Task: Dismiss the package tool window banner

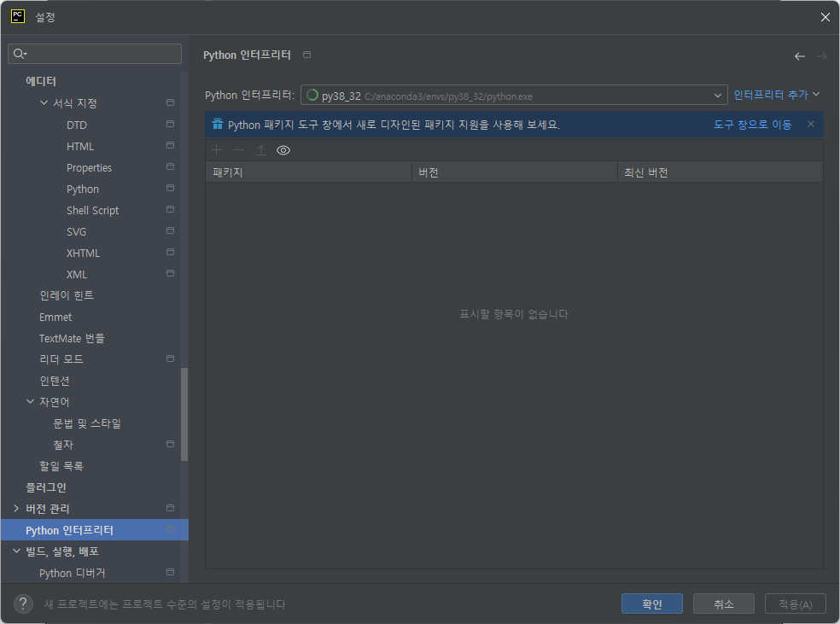Action: [x=811, y=124]
